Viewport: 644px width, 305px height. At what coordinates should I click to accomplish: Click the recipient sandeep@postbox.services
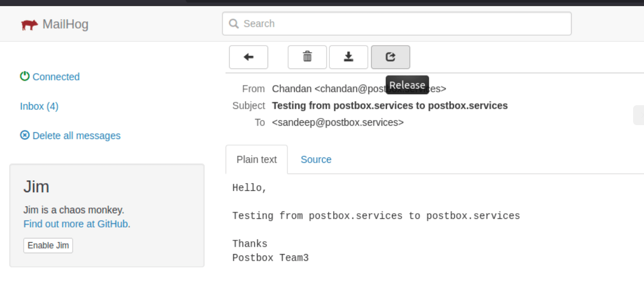point(337,122)
